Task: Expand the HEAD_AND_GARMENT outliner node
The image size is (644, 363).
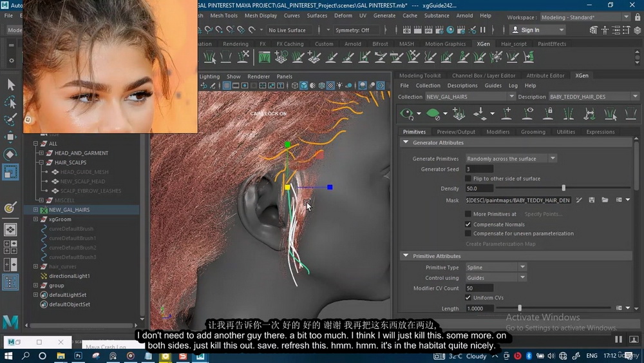Action: coord(41,153)
